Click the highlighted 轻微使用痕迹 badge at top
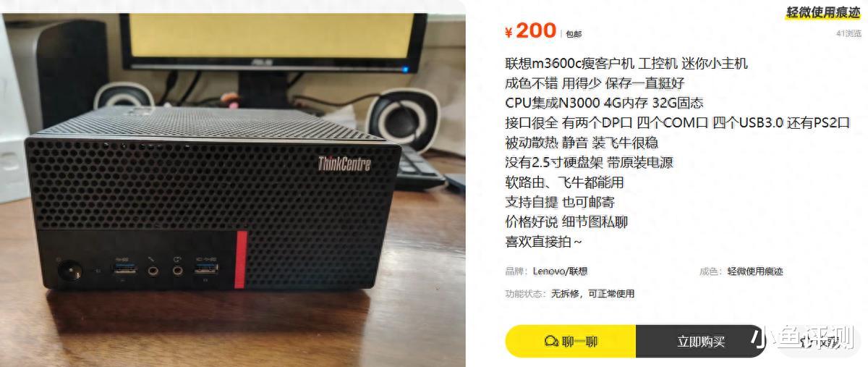This screenshot has width=868, height=367. pos(823,12)
